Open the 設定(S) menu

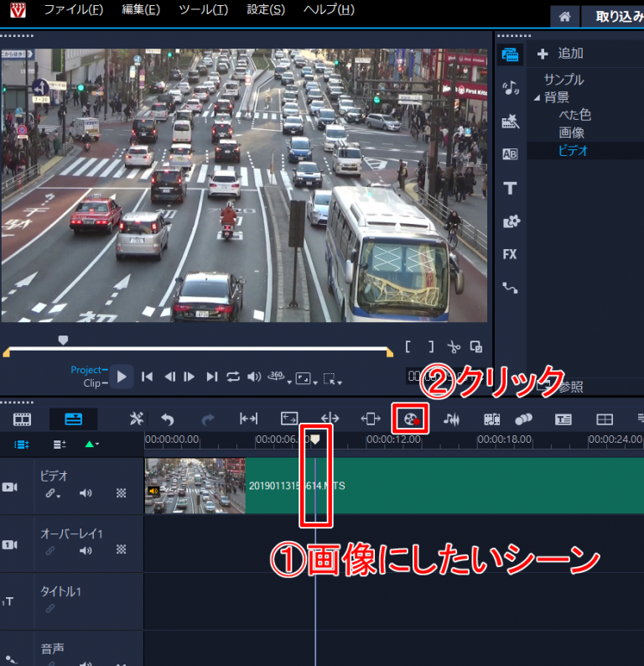[266, 9]
